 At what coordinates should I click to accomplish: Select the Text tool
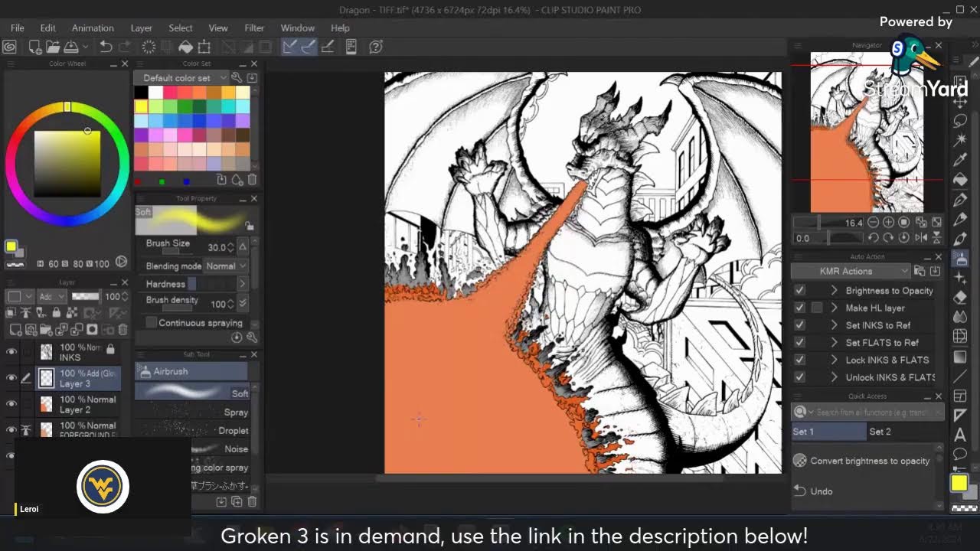coord(959,435)
